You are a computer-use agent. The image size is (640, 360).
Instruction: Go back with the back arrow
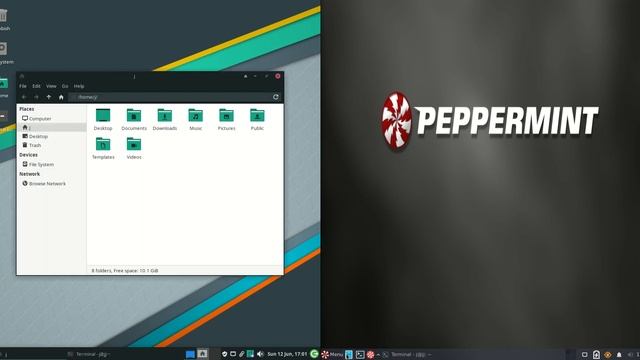coord(24,97)
